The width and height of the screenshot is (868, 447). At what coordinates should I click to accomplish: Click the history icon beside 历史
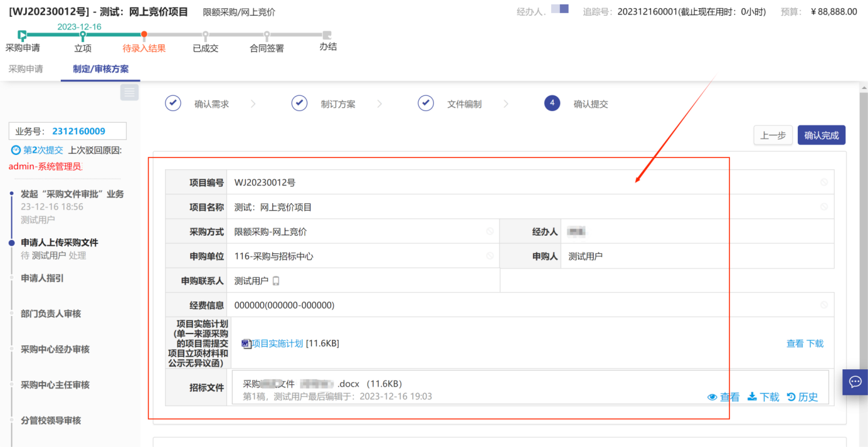coord(791,397)
